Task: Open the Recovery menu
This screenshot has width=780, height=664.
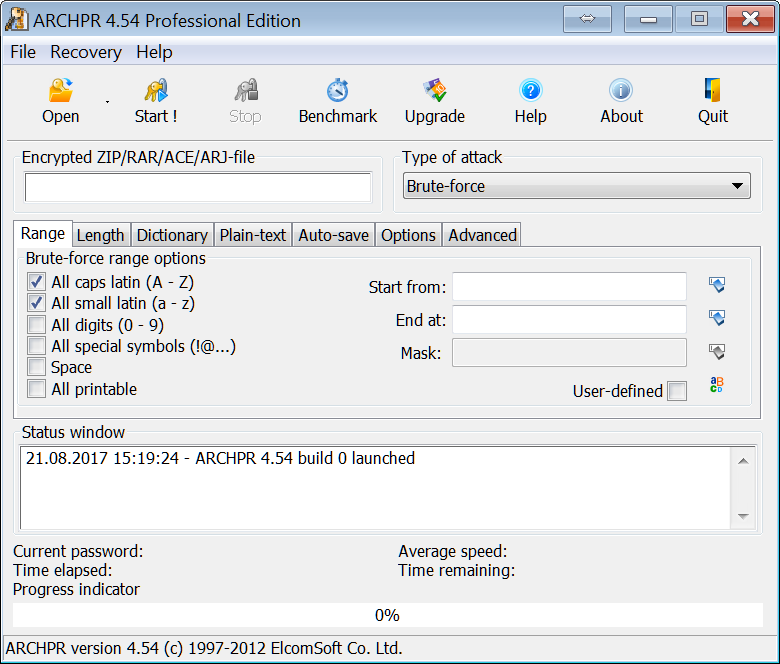Action: click(86, 52)
